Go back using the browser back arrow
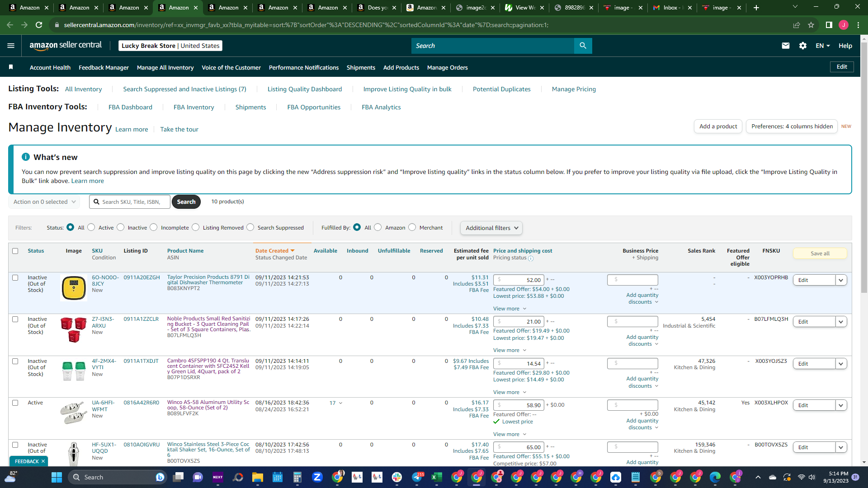 tap(10, 25)
